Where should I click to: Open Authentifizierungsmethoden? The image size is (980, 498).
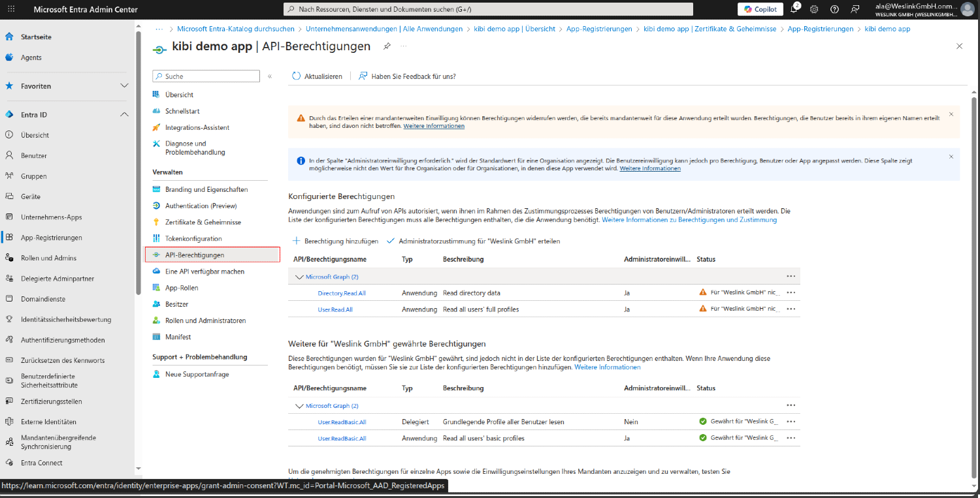pos(63,340)
